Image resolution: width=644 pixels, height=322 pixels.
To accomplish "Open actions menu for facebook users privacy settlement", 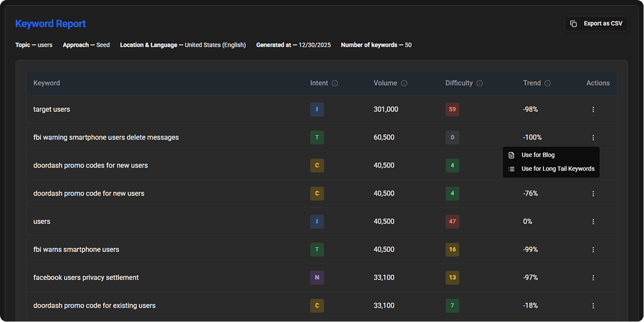I will 593,278.
